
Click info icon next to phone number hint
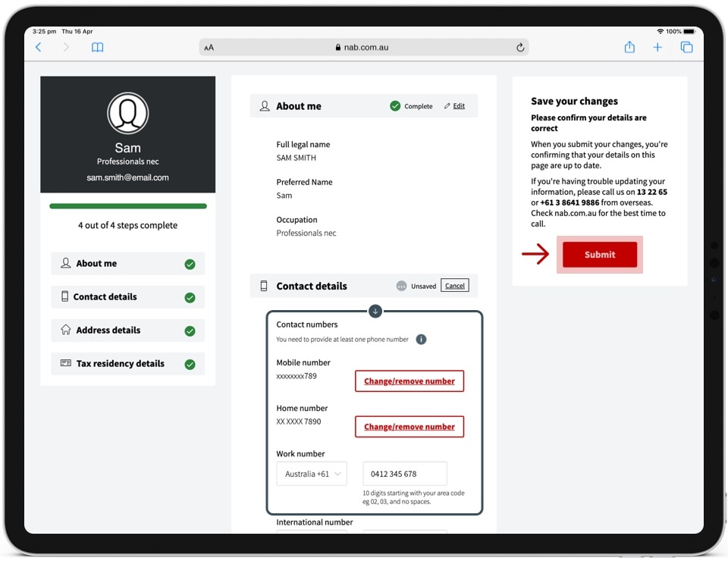click(x=421, y=340)
